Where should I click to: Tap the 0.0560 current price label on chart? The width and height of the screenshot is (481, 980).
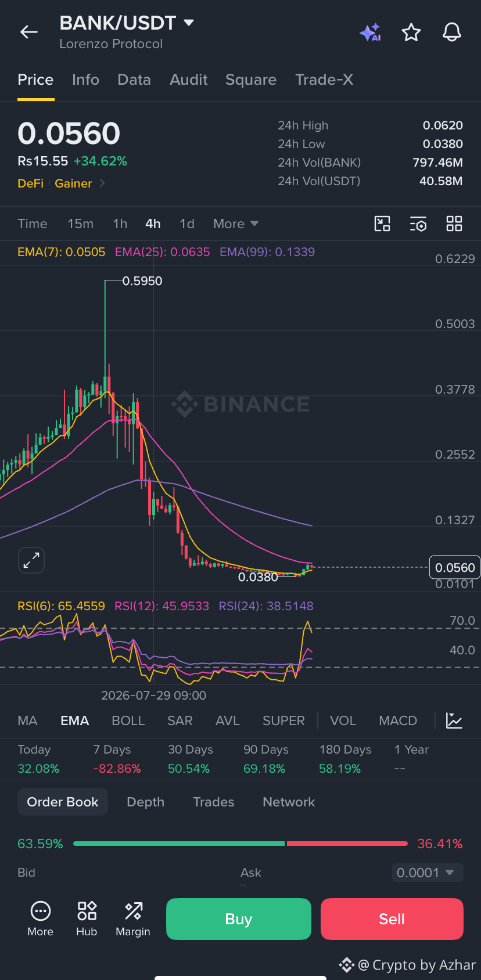455,567
